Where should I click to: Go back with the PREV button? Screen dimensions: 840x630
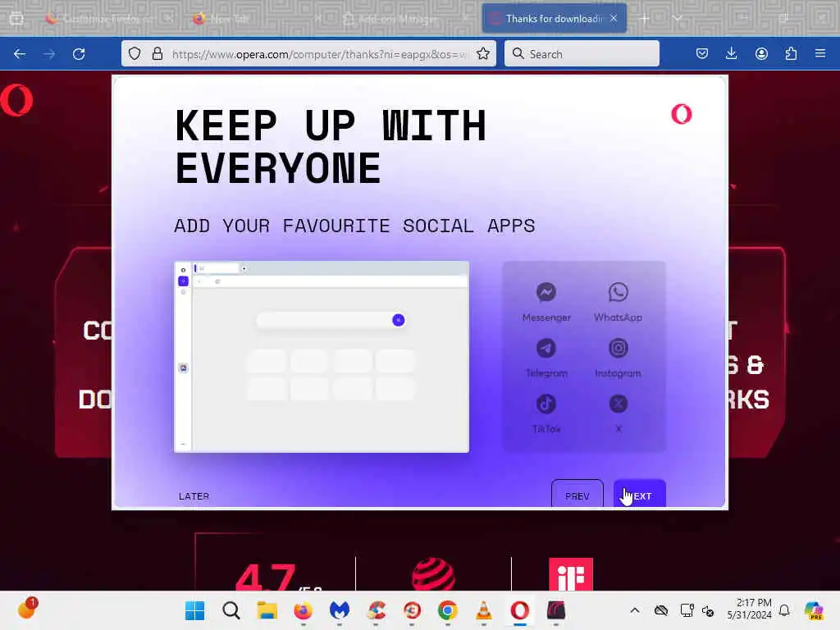pos(577,493)
